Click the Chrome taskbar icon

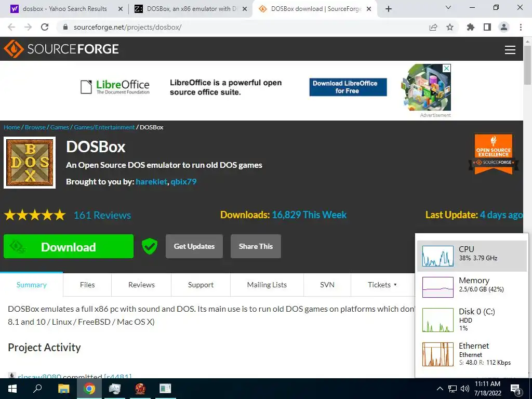tap(89, 389)
